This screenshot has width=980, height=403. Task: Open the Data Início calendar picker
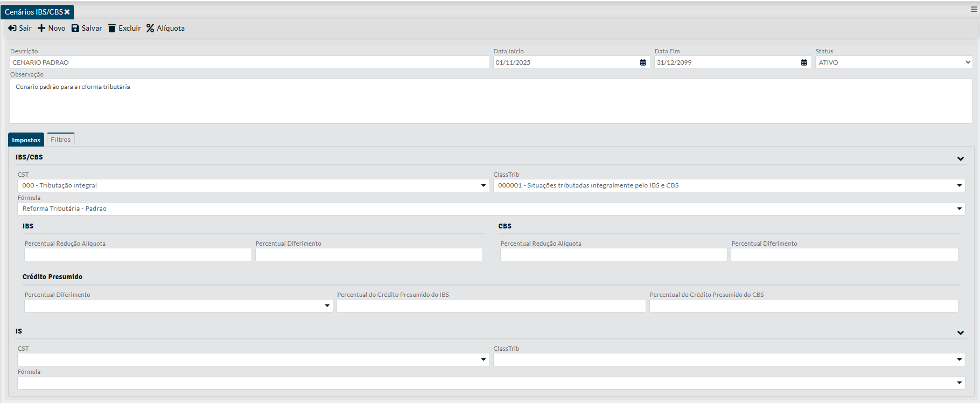[642, 62]
